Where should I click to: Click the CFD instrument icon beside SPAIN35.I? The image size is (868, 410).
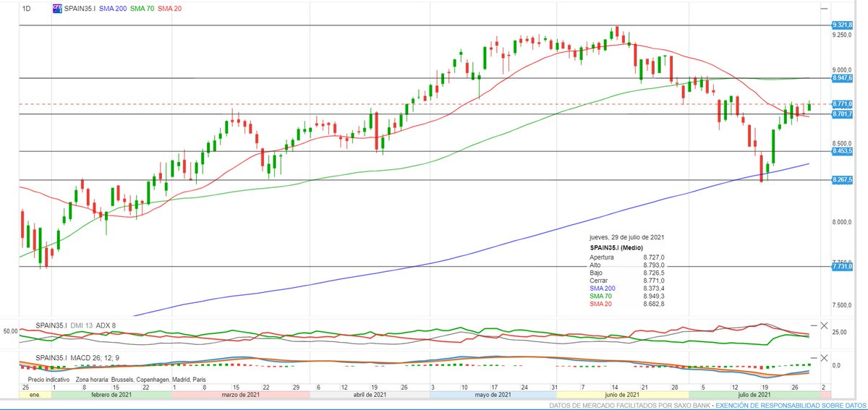[57, 9]
